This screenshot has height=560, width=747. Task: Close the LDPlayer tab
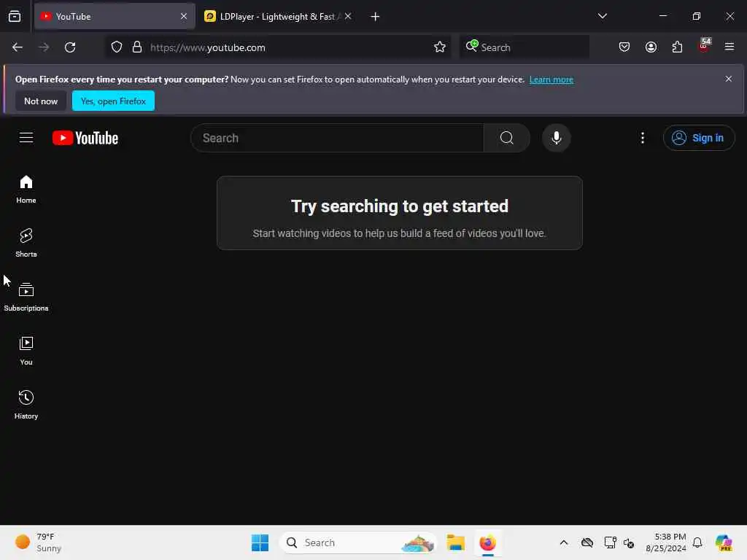point(348,17)
